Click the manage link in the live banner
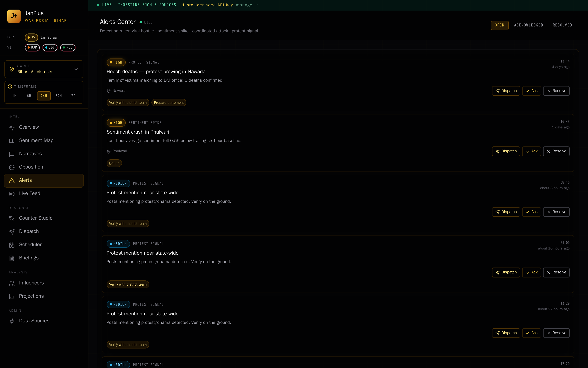Viewport: 588px width, 368px height. (247, 5)
